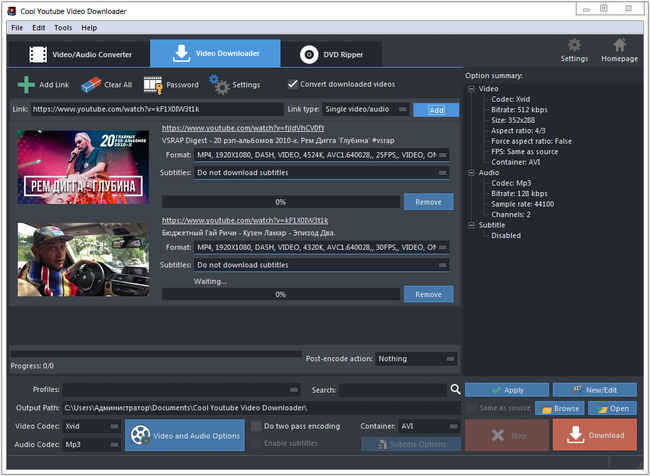The height and width of the screenshot is (476, 650).
Task: Toggle Convert downloaded videos checkbox
Action: (293, 84)
